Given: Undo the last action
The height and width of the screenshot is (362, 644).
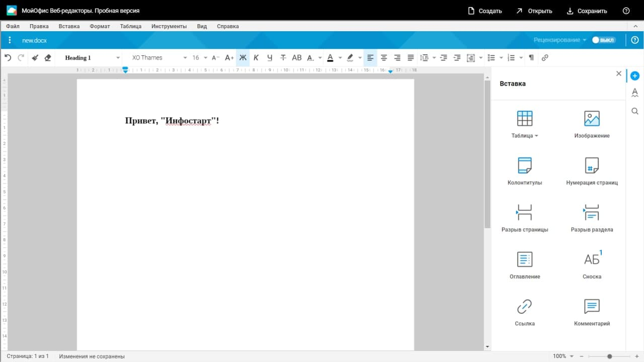Looking at the screenshot, I should 8,57.
